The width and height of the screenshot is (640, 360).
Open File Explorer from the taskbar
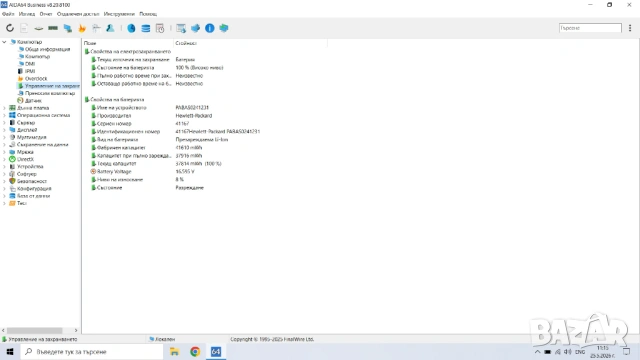pos(174,351)
